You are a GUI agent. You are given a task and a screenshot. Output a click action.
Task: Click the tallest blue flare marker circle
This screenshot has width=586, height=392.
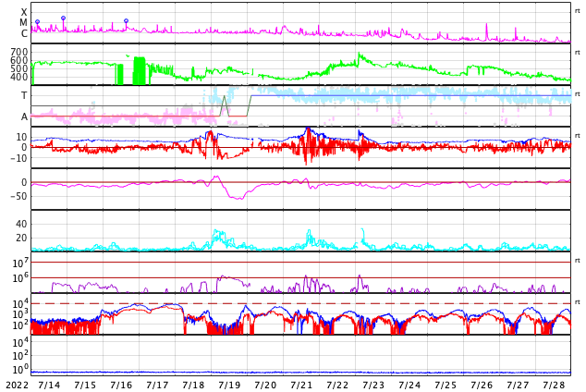pyautogui.click(x=63, y=18)
